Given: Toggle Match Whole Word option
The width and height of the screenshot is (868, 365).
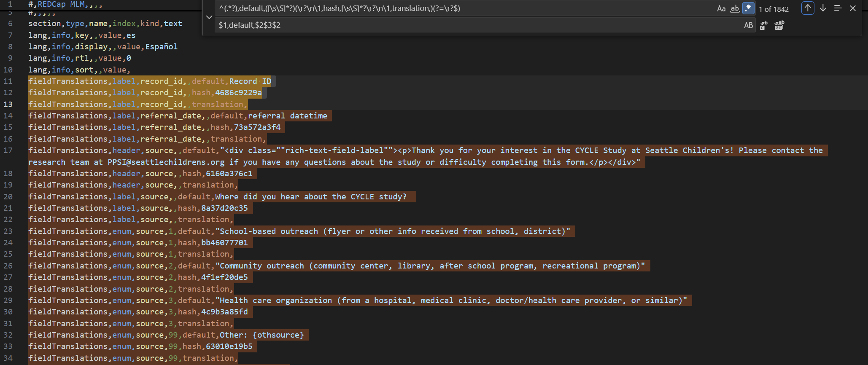Looking at the screenshot, I should pyautogui.click(x=735, y=8).
